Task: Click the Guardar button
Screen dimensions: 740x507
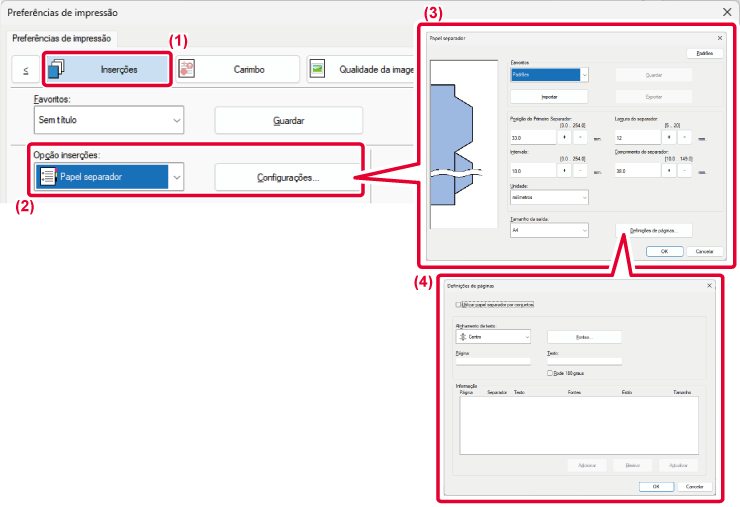Action: [288, 120]
